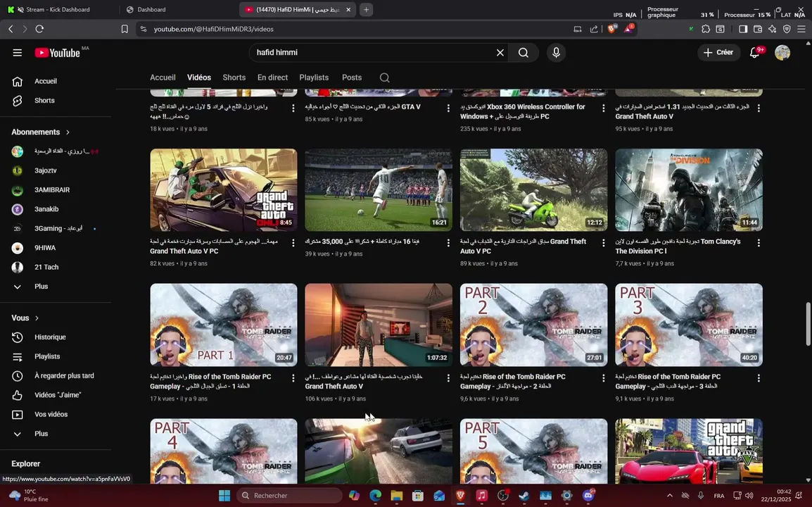Open three-dot menu for Tomb Raider Part 1 video
This screenshot has width=812, height=507.
pyautogui.click(x=293, y=378)
